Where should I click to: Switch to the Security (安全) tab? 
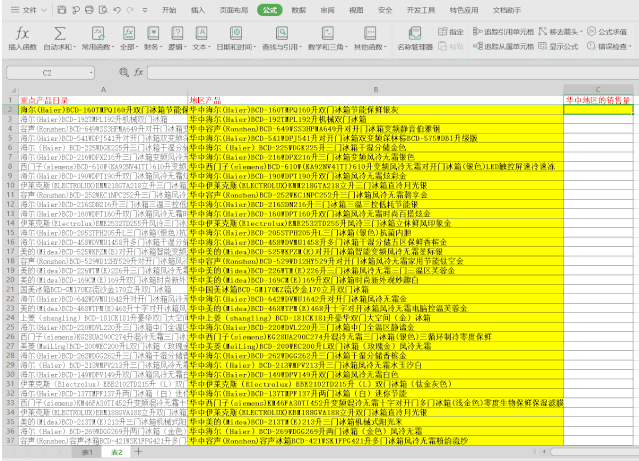pyautogui.click(x=385, y=10)
